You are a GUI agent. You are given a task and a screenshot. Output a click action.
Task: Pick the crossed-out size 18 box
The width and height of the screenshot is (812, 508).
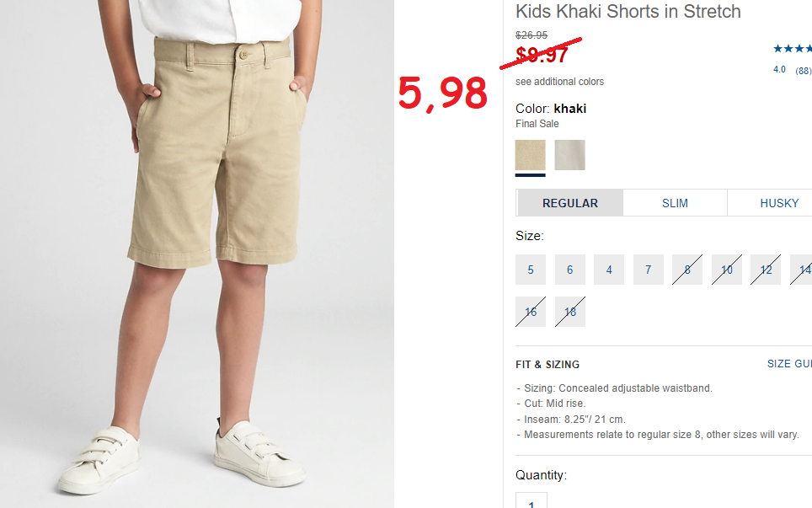pyautogui.click(x=569, y=312)
